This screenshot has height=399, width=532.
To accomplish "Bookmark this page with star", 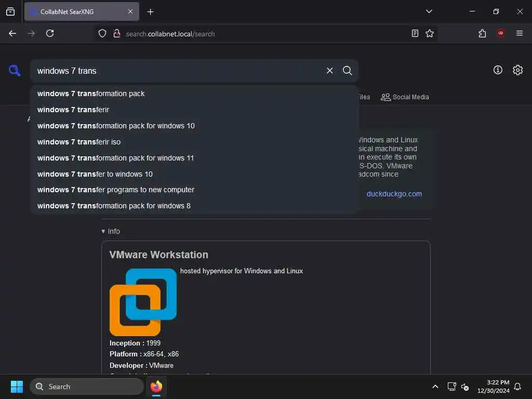I will coord(430,33).
